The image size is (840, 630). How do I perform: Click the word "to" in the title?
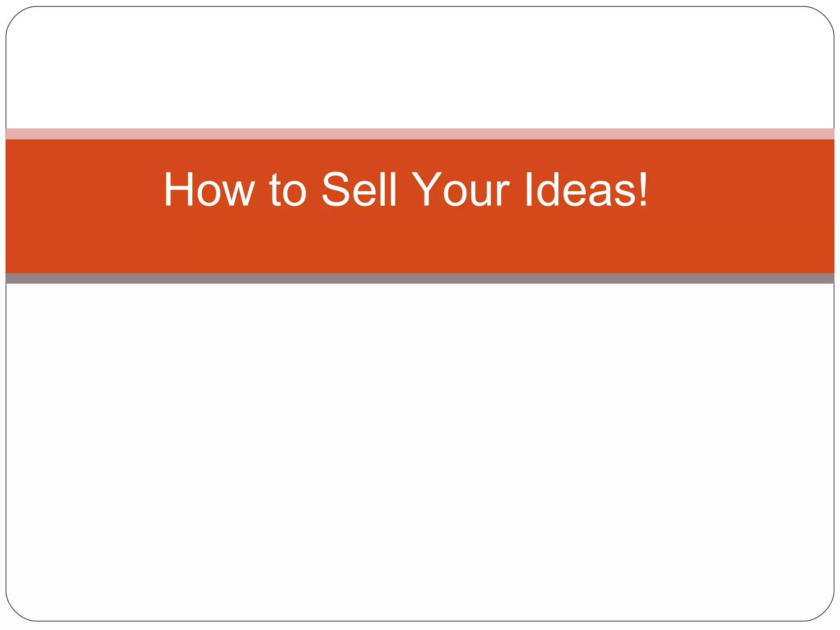click(x=288, y=190)
